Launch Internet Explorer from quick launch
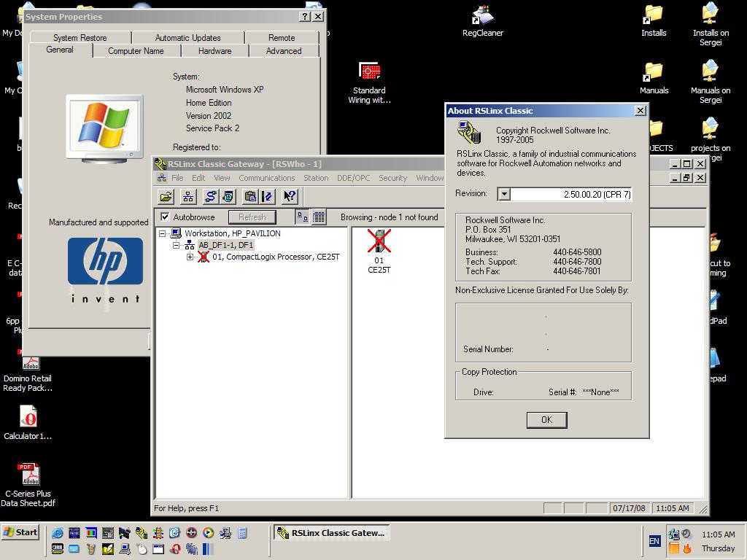Image resolution: width=747 pixels, height=560 pixels. [57, 533]
